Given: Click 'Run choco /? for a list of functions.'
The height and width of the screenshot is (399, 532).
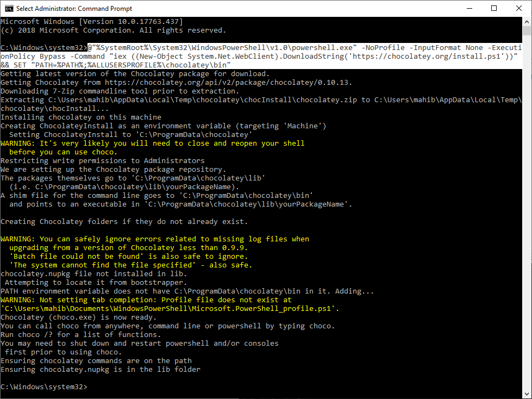Looking at the screenshot, I should pos(81,335).
